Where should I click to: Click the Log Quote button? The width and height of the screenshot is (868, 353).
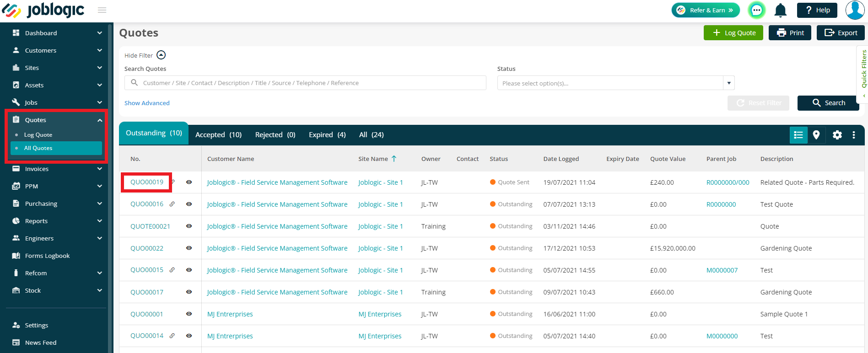pos(733,33)
